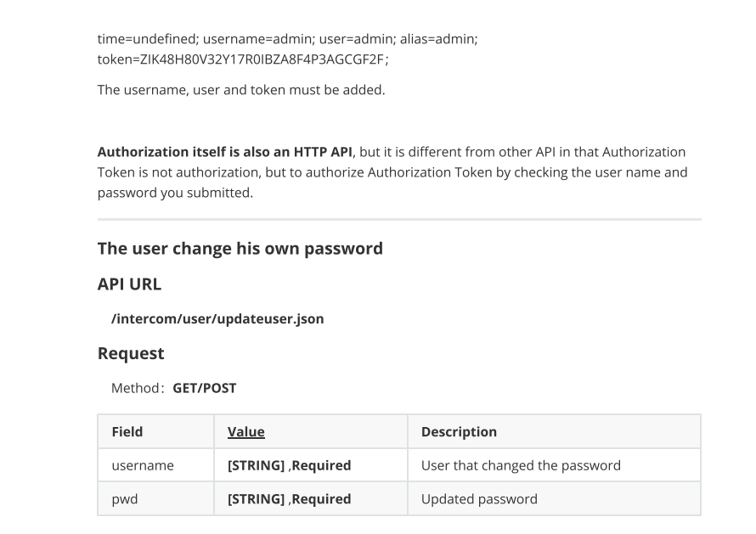Screen dimensions: 756x534
Task: Click the Request heading
Action: [x=131, y=353]
